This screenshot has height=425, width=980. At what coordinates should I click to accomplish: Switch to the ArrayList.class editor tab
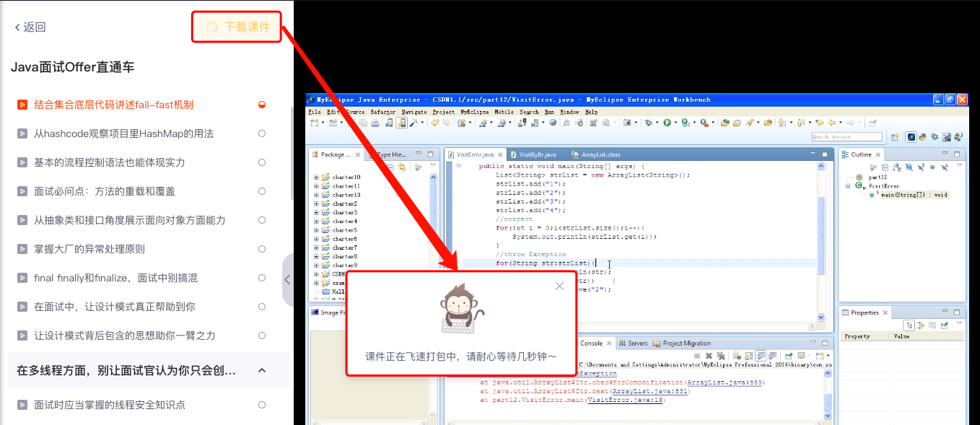point(595,154)
